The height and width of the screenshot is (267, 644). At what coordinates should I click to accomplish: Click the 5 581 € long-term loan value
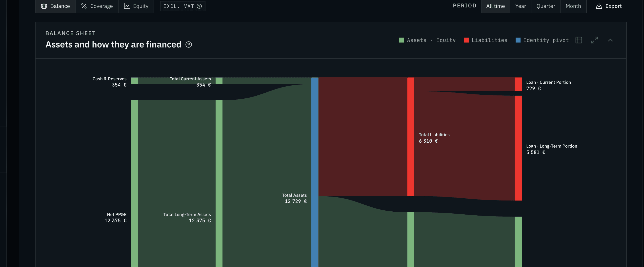[x=536, y=152]
